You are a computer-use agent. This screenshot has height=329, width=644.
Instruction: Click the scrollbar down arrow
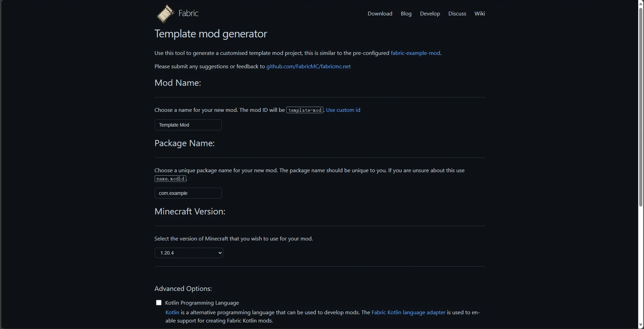[641, 326]
